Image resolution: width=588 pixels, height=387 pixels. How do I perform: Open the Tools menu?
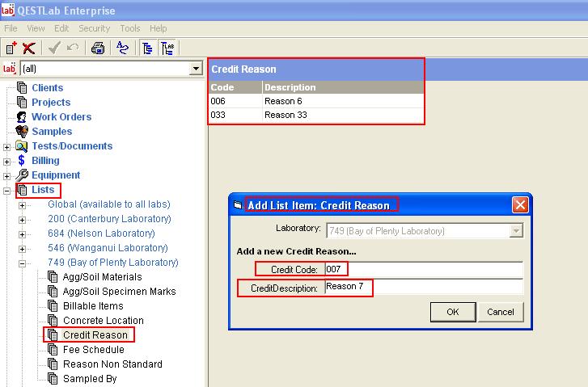tap(129, 28)
